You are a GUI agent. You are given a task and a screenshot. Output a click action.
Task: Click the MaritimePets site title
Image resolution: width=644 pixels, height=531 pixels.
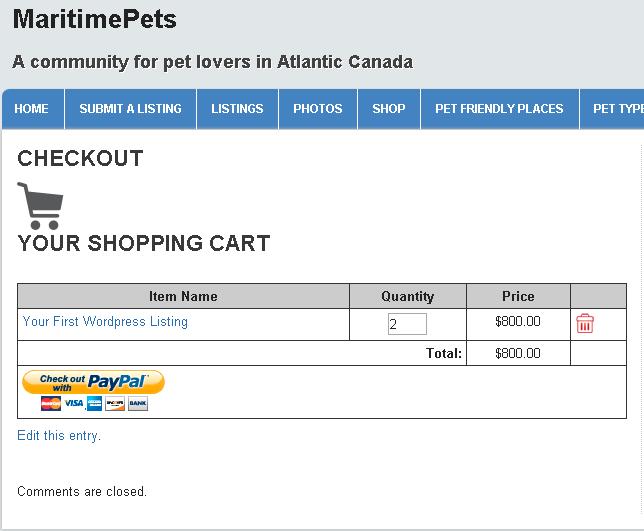click(x=95, y=19)
